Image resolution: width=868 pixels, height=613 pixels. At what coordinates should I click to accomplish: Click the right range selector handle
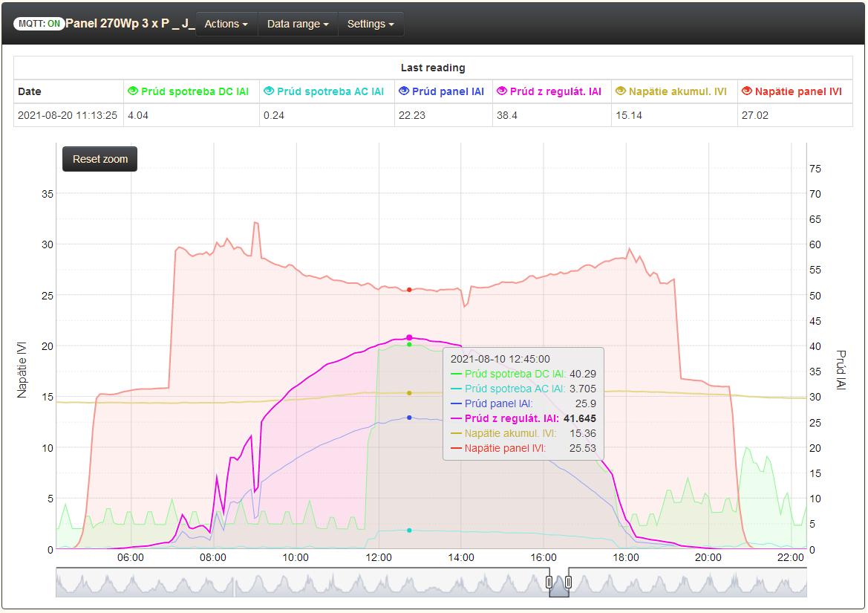[x=568, y=582]
